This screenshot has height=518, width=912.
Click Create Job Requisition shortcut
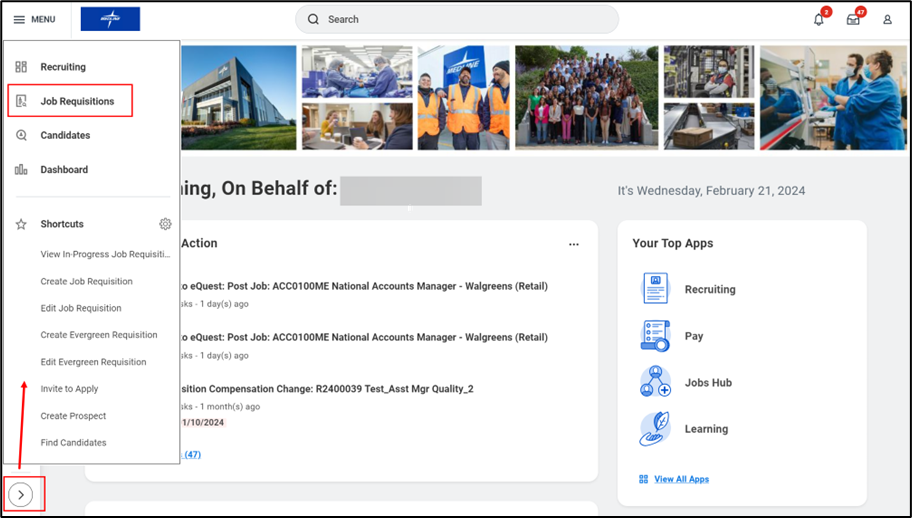[86, 281]
